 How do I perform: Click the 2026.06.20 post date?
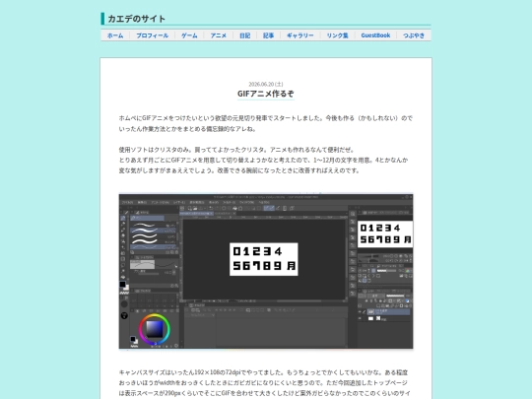point(266,84)
